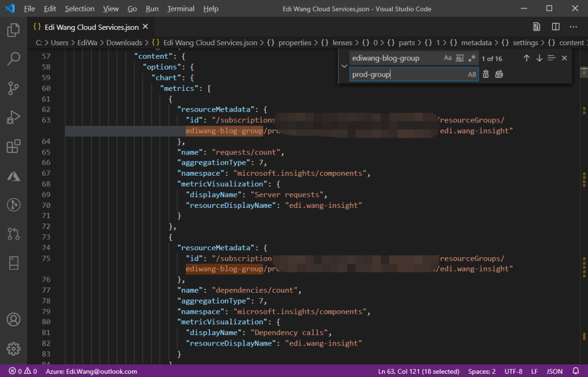Select the Edi Wang Cloud Services.json tab
This screenshot has height=377, width=588.
tap(91, 27)
